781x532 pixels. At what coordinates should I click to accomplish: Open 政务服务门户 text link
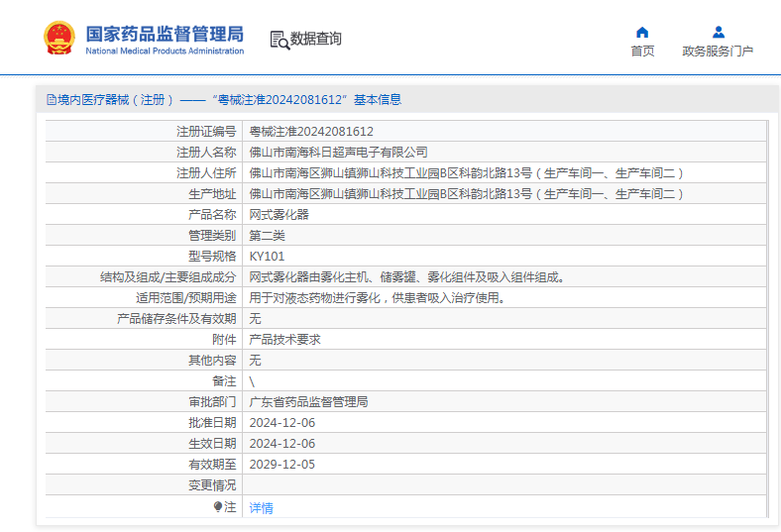(718, 51)
